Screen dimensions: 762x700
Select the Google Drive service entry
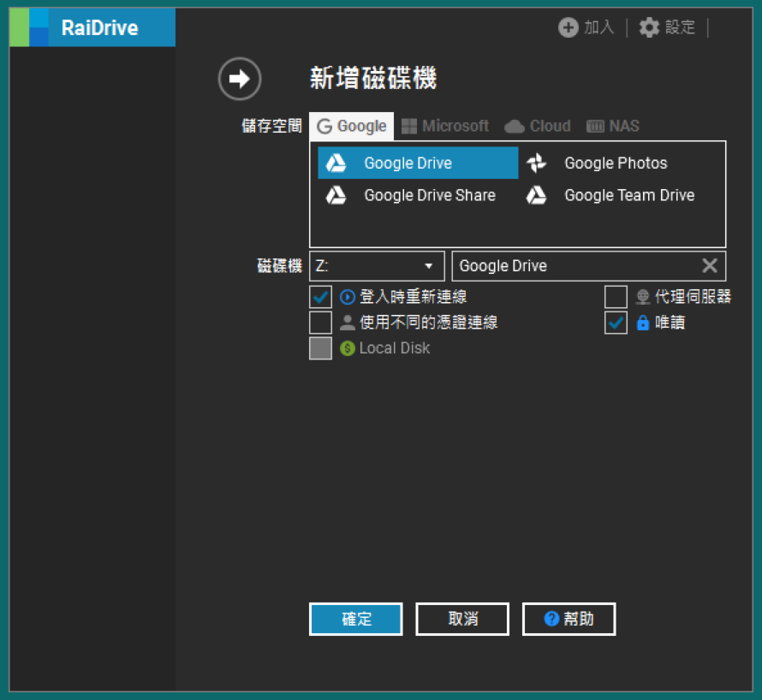point(418,163)
